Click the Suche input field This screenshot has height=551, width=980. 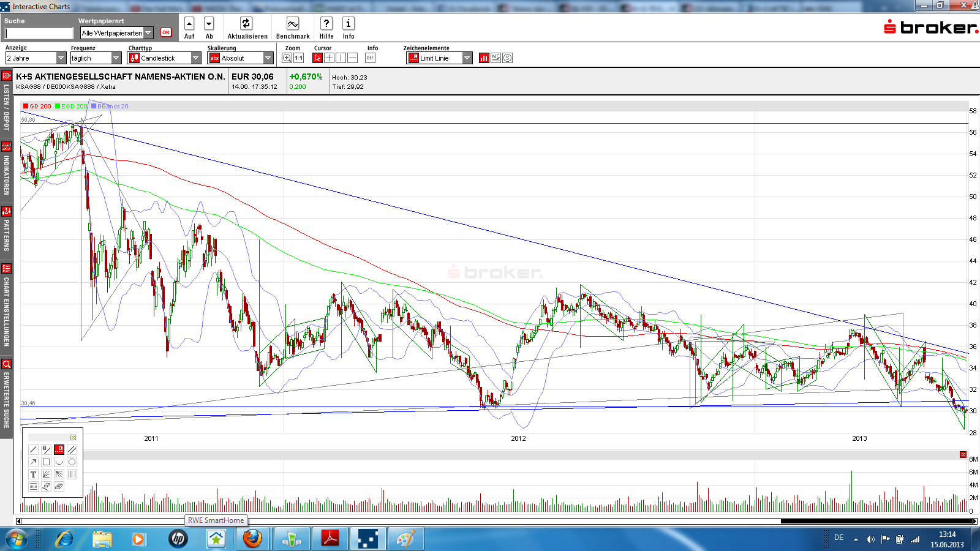point(39,33)
